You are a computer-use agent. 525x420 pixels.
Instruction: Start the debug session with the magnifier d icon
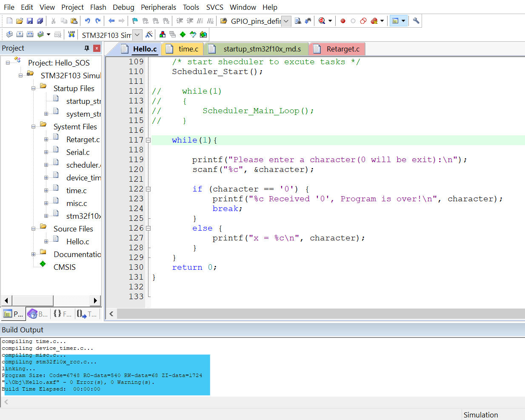click(322, 21)
